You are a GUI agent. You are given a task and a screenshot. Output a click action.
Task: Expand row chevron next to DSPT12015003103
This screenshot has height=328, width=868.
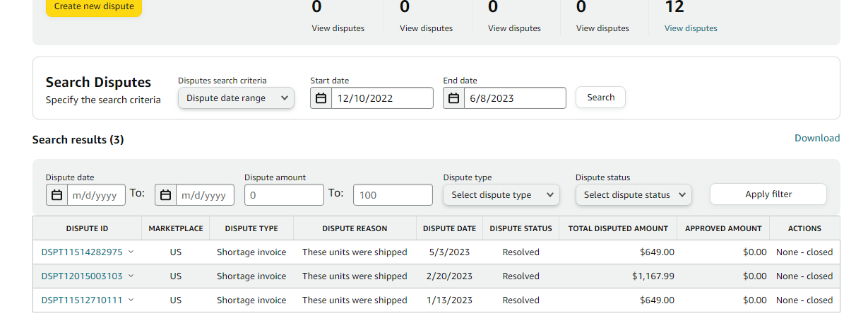pyautogui.click(x=131, y=276)
